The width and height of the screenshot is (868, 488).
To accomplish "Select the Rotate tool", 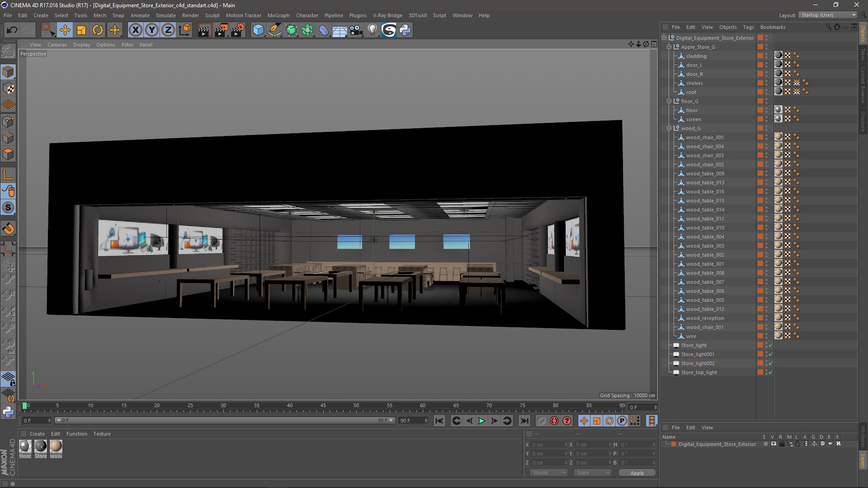I will [98, 30].
